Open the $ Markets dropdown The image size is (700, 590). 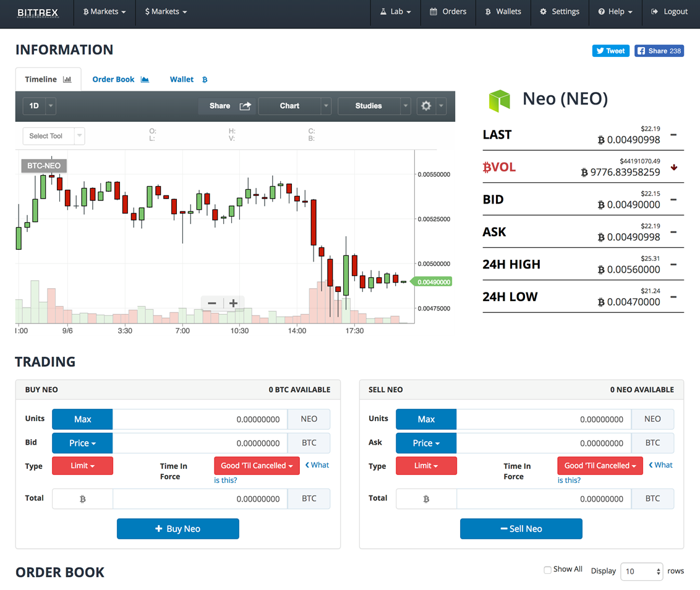tap(166, 12)
